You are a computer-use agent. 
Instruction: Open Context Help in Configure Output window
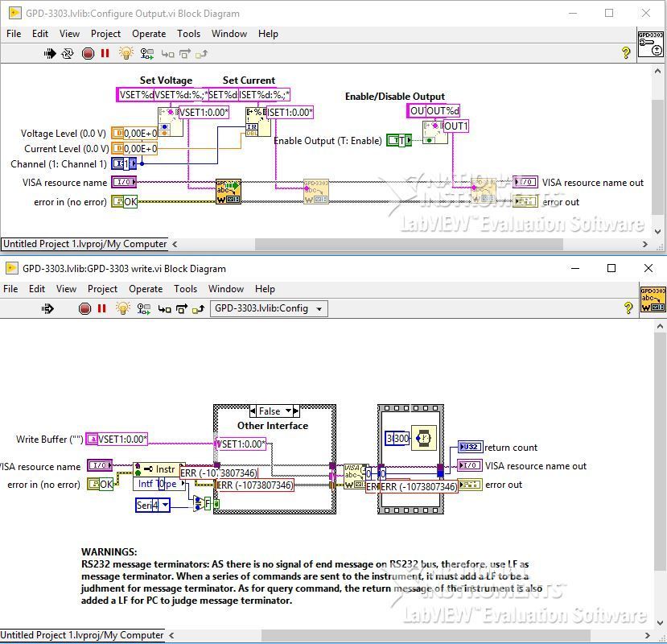pyautogui.click(x=626, y=53)
